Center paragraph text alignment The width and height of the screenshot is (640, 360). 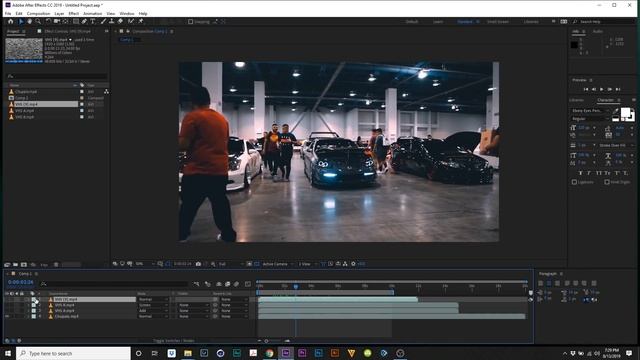tap(549, 283)
